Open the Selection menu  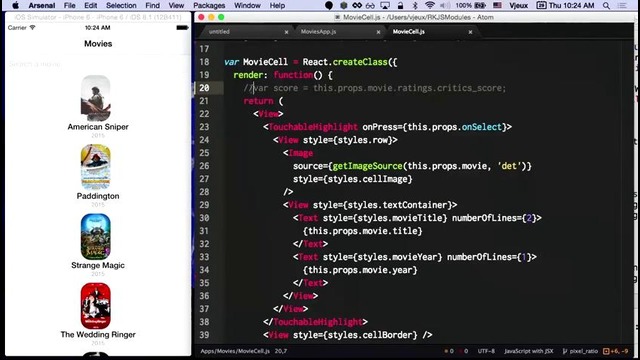click(121, 5)
